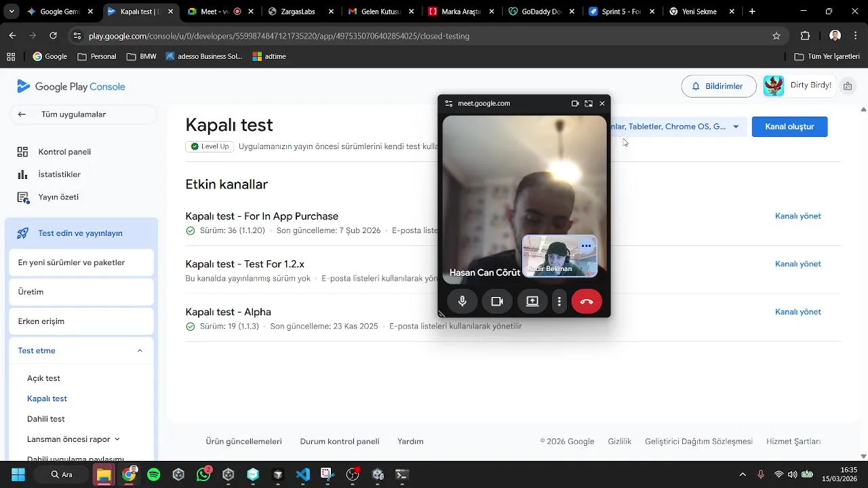868x488 pixels.
Task: Bookmark this page with star icon
Action: tap(776, 36)
